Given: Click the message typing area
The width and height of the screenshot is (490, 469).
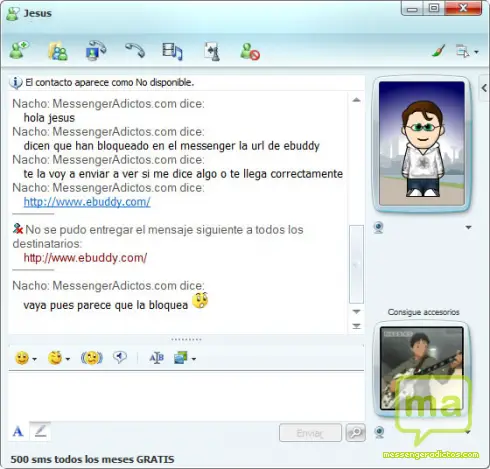Looking at the screenshot, I should [x=186, y=396].
